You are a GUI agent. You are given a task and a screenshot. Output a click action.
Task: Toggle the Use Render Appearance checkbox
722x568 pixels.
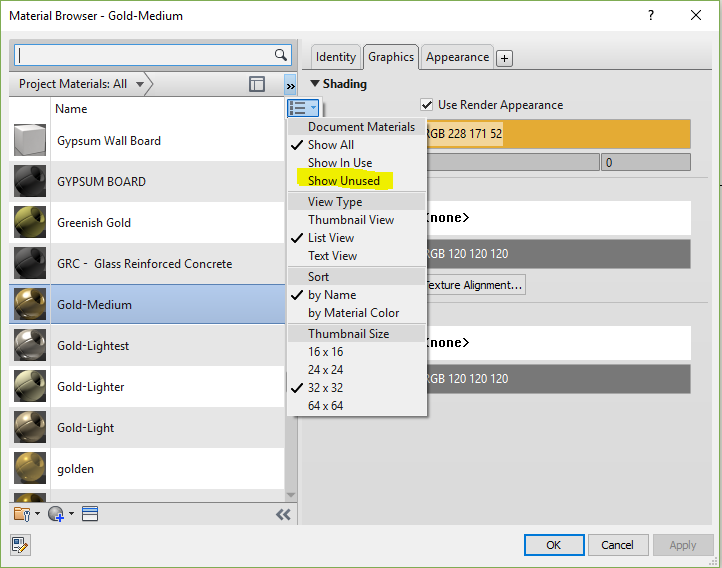pos(427,105)
